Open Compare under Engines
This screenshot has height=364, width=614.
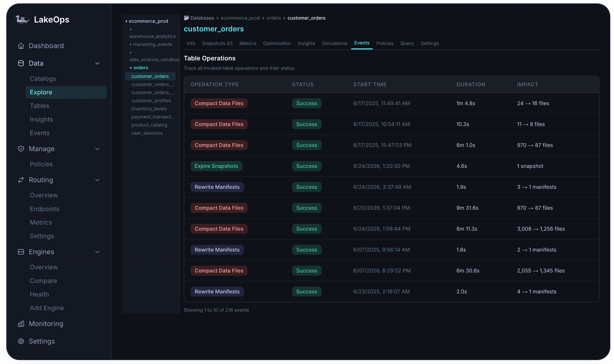point(43,281)
